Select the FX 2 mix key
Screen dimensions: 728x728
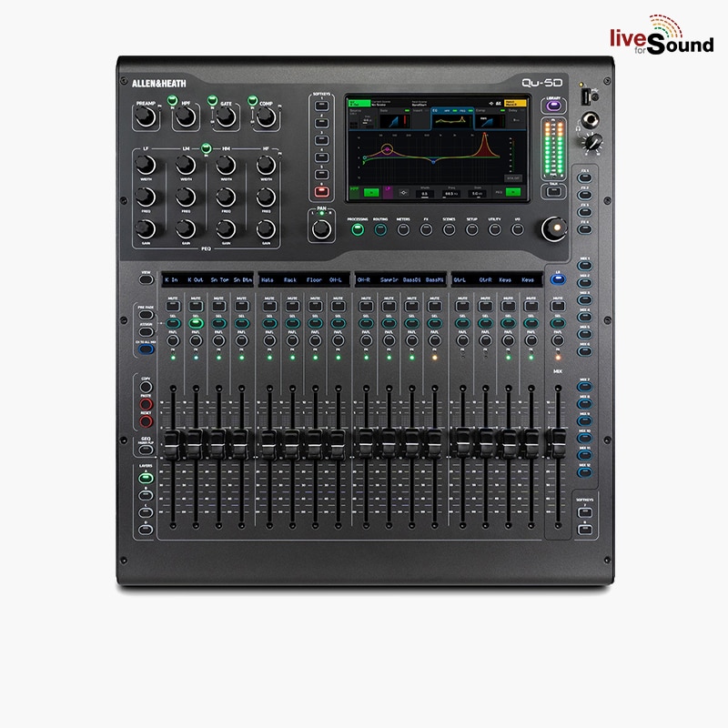tap(584, 195)
